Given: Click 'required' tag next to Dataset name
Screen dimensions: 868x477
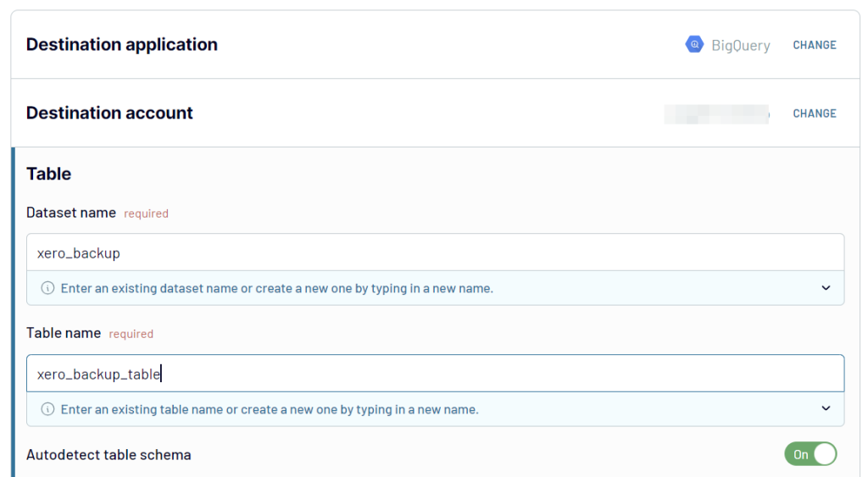Looking at the screenshot, I should (146, 214).
